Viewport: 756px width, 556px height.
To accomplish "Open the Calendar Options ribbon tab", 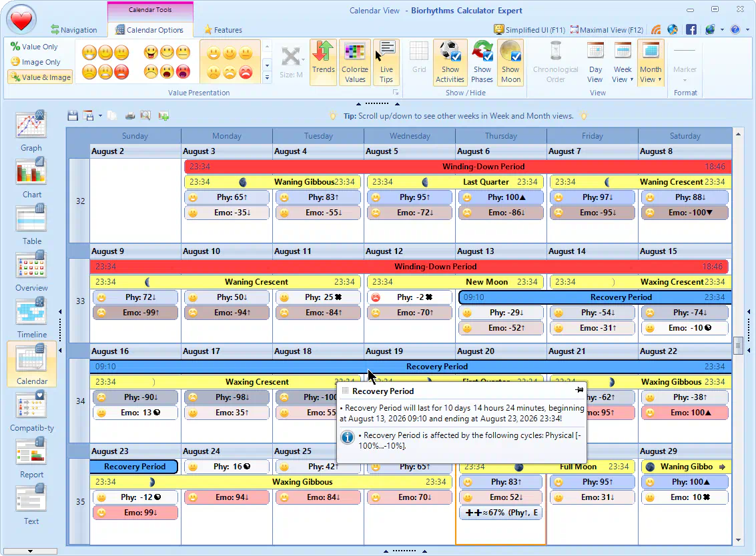I will [150, 29].
